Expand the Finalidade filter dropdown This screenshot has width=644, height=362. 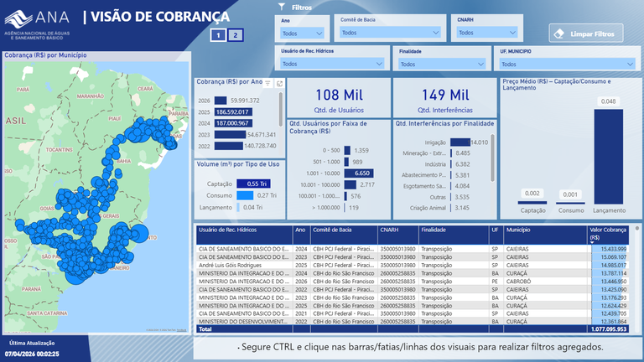pos(443,64)
